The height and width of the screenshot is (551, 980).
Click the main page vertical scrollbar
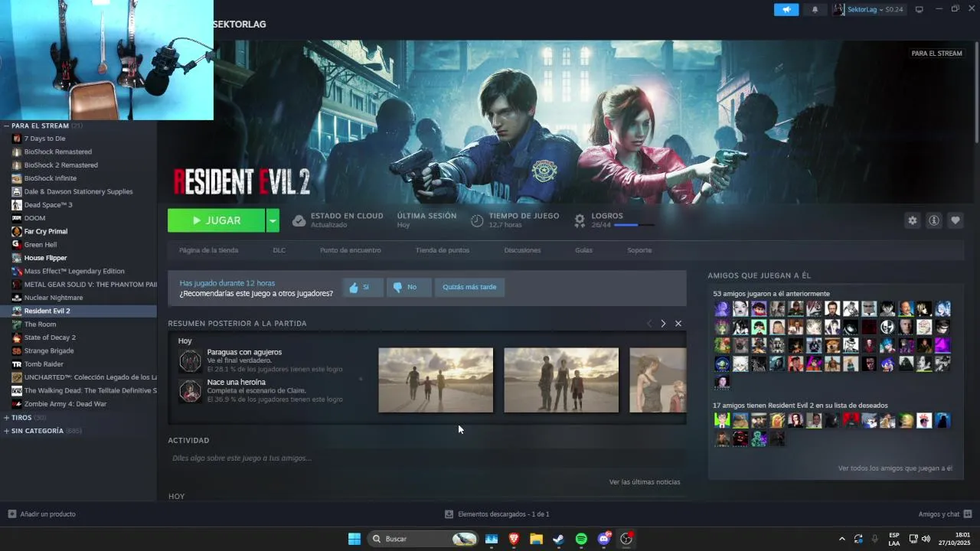click(977, 92)
